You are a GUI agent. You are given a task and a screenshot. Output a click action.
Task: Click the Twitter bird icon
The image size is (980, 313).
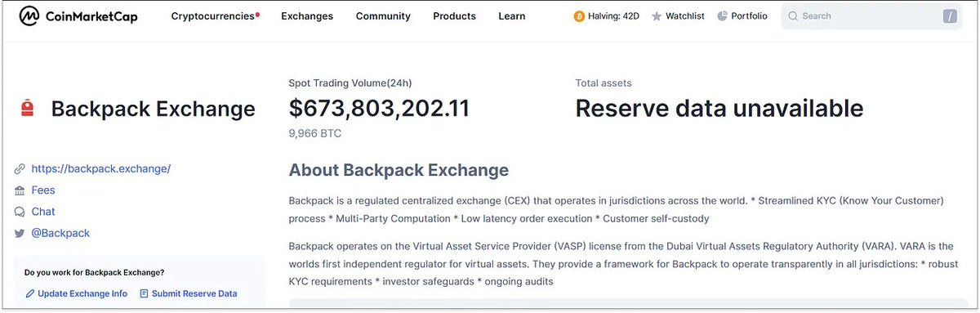click(20, 234)
